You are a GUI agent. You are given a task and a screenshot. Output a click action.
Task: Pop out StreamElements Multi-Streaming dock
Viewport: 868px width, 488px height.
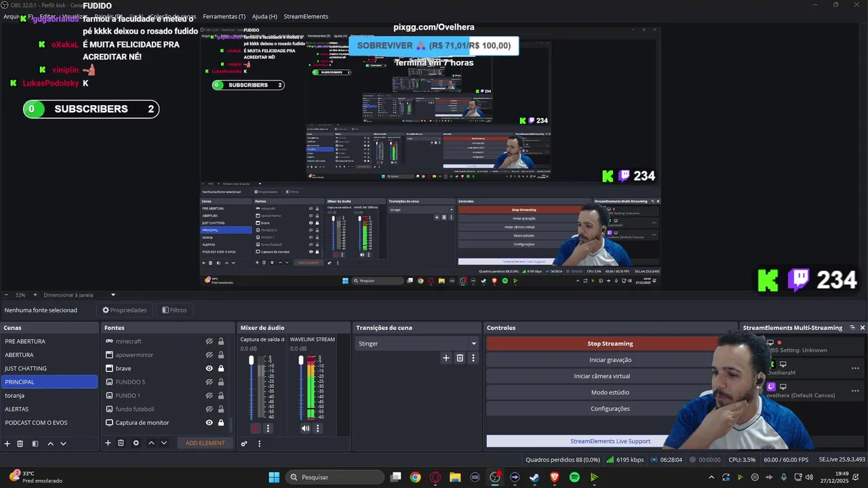(852, 327)
